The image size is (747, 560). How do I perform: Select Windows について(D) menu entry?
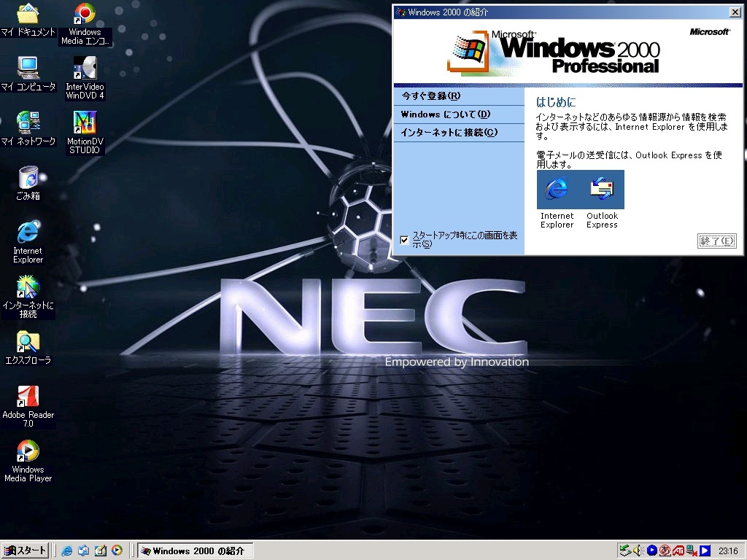(459, 114)
